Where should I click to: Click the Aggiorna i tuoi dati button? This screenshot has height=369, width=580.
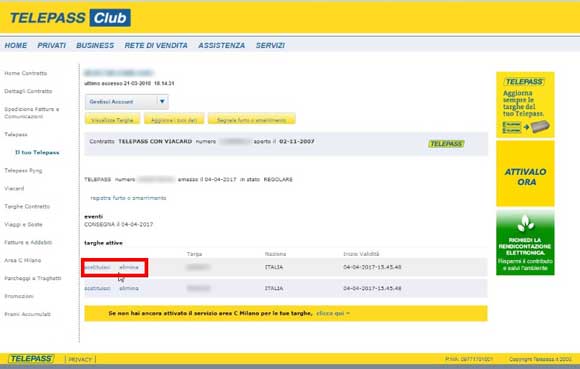click(174, 119)
